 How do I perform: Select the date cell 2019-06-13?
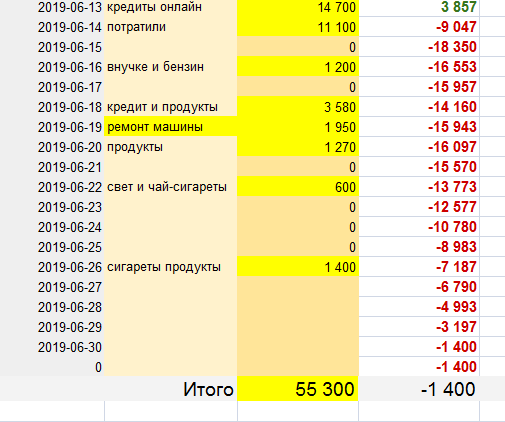tap(52, 7)
